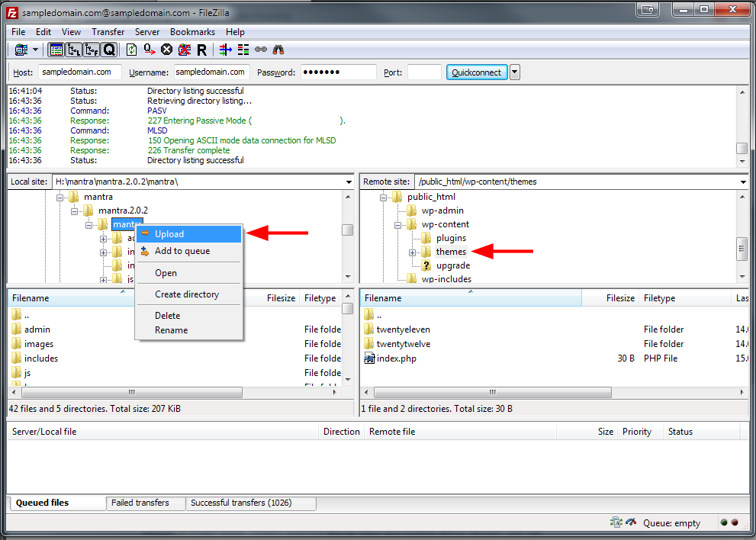Toggle the remote directory tree display
The image size is (756, 540).
pos(92,50)
